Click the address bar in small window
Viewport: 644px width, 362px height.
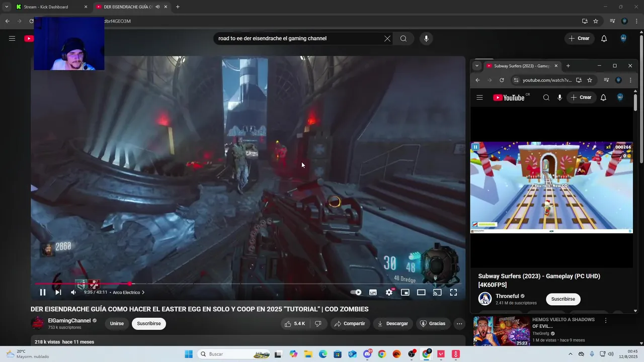tap(547, 80)
